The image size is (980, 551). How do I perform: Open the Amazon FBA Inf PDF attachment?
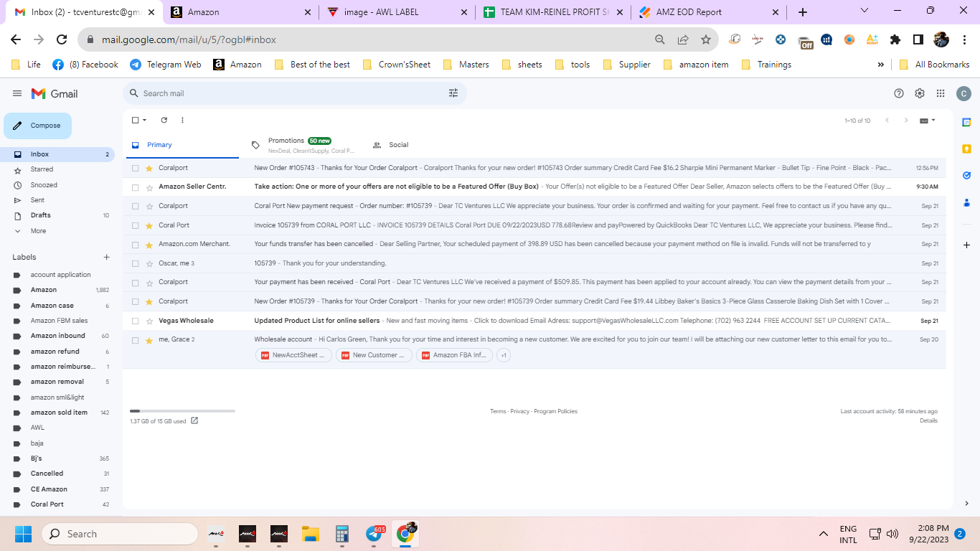coord(454,355)
